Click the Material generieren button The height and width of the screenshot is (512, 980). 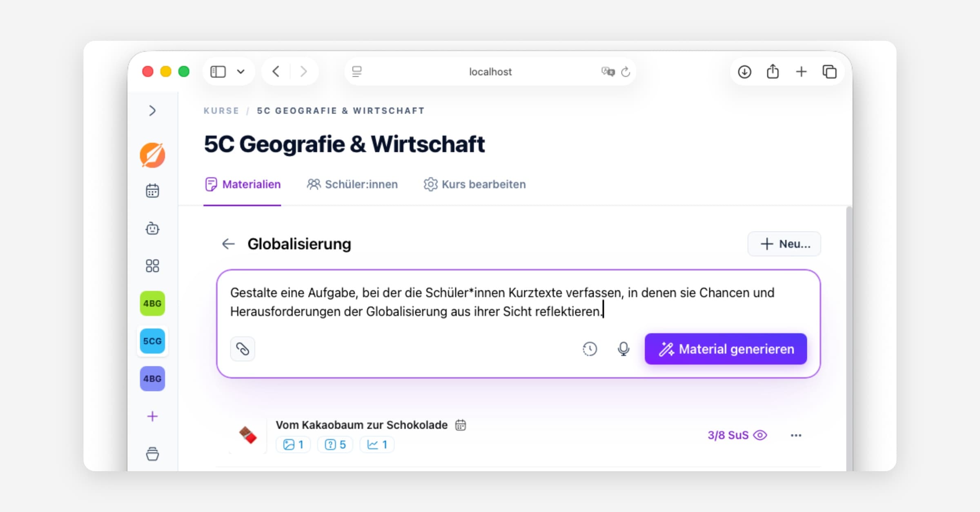[x=726, y=349]
